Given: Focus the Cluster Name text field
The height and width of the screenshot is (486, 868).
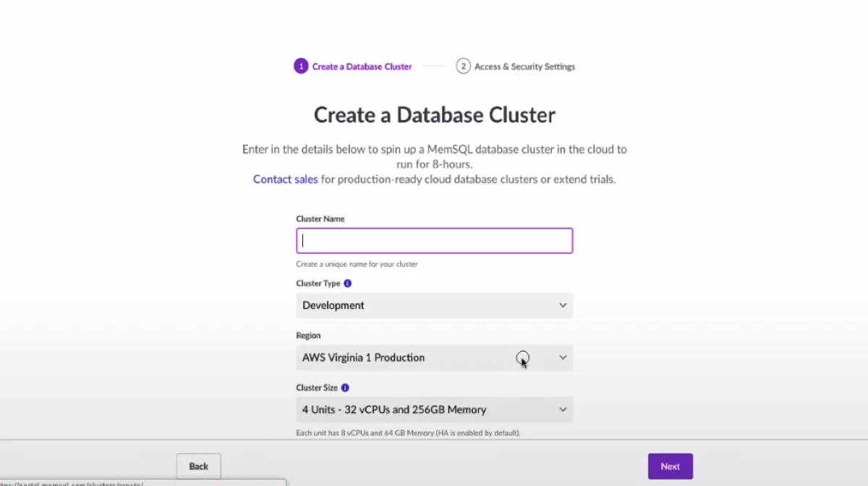Looking at the screenshot, I should tap(434, 241).
